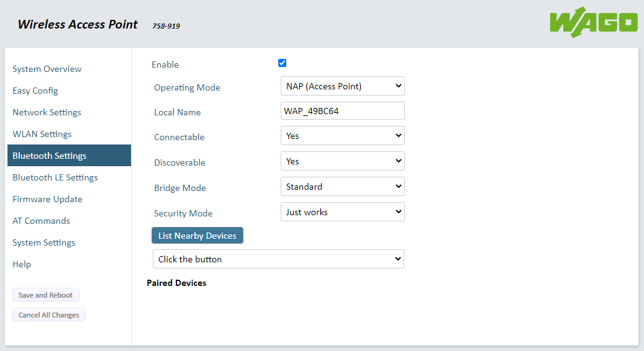
Task: Navigate to Network Settings
Action: (47, 112)
